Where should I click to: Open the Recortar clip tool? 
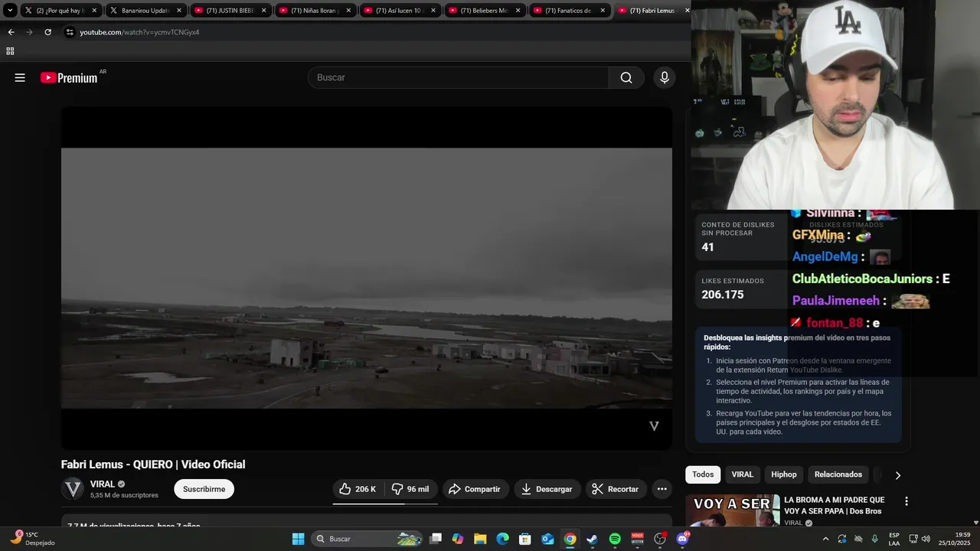point(616,489)
